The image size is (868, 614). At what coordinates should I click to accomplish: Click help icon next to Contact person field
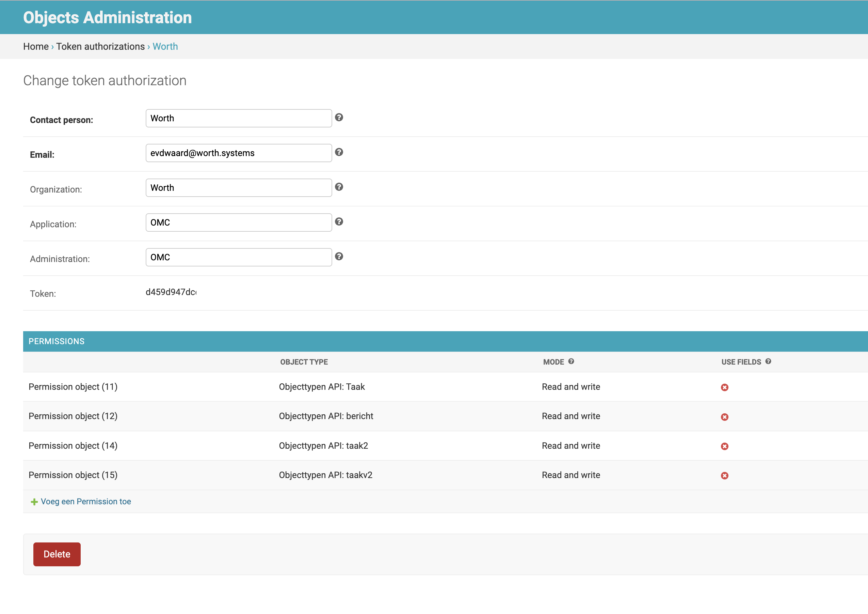(x=339, y=117)
